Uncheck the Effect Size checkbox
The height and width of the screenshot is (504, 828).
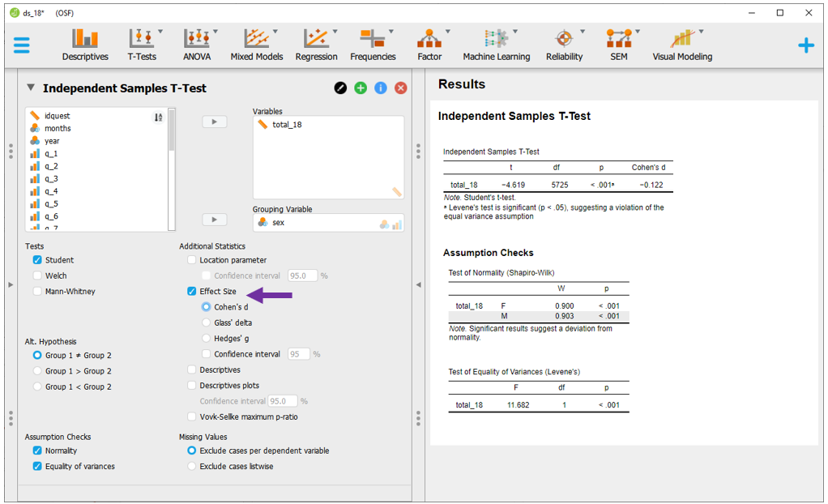191,291
